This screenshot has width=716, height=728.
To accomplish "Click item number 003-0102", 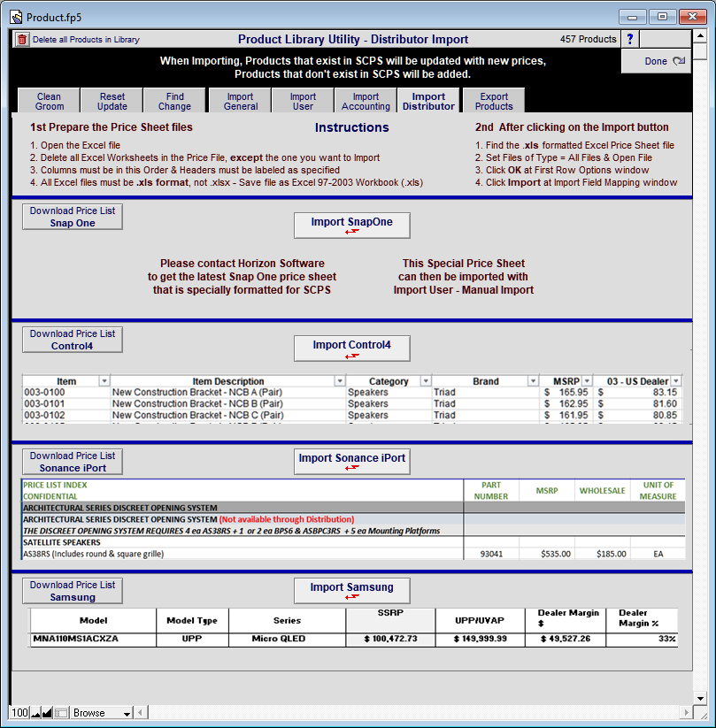I will point(44,416).
